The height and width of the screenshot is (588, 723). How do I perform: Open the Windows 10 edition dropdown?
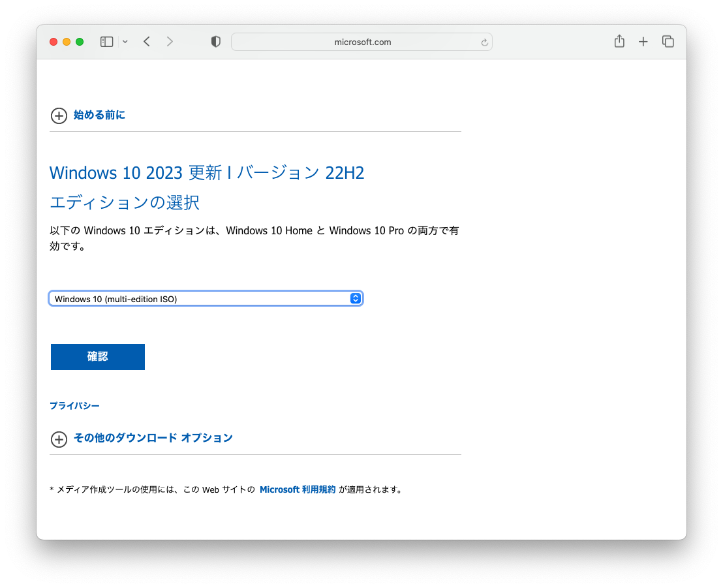point(356,298)
